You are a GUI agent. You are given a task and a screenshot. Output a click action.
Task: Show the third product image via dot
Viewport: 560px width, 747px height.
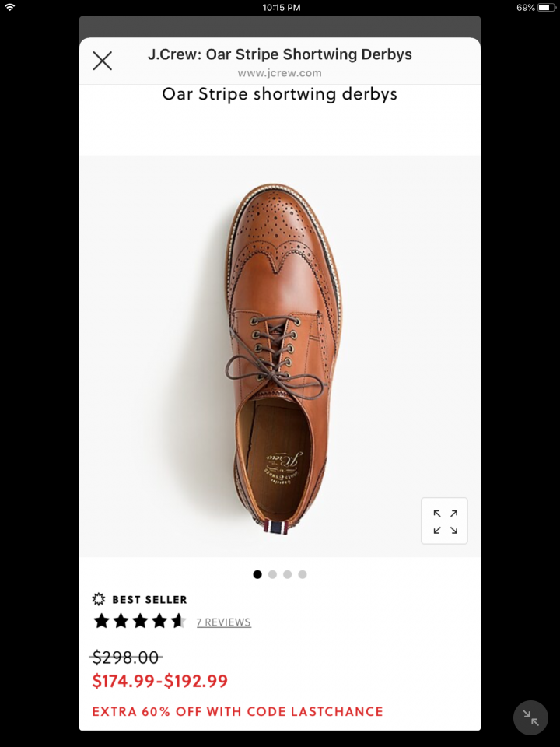(x=288, y=574)
